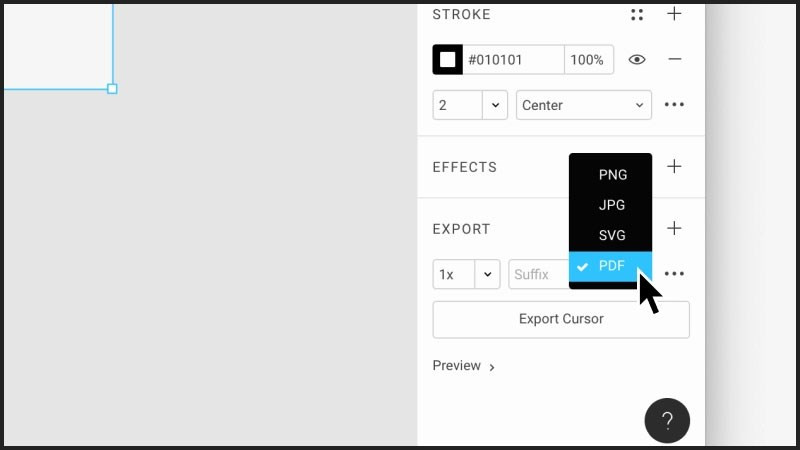The image size is (800, 450).
Task: Add export setting with plus icon
Action: [674, 228]
